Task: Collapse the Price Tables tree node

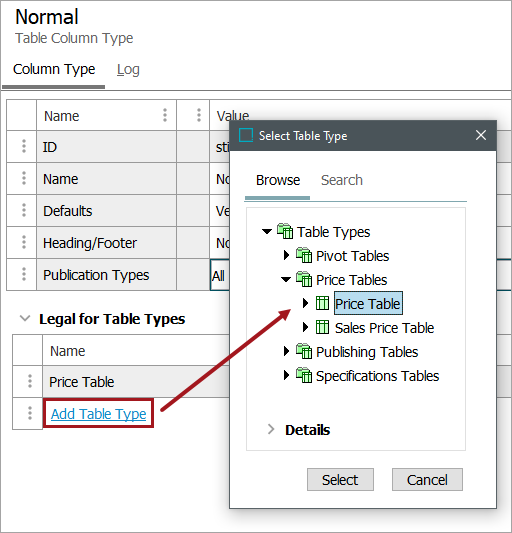Action: tap(286, 279)
